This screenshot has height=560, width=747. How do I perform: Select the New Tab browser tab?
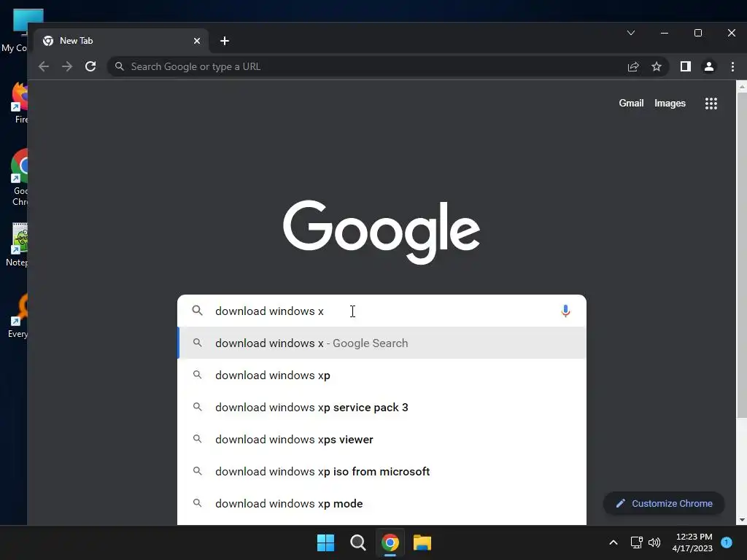click(x=122, y=41)
